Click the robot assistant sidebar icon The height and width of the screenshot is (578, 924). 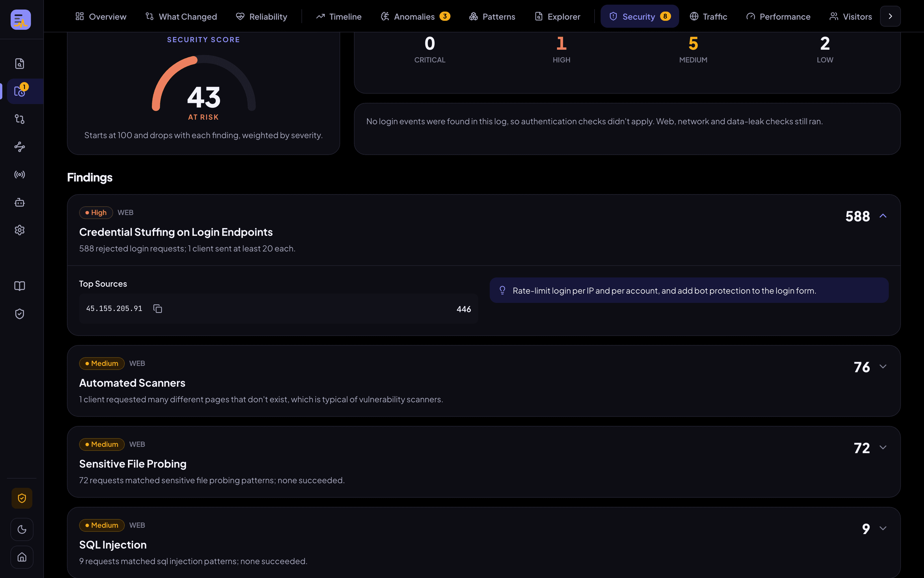(x=19, y=203)
